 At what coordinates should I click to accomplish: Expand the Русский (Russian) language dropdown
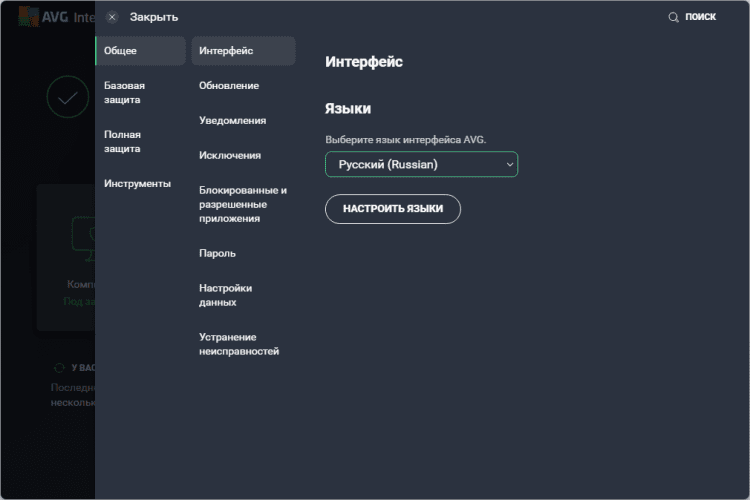tap(421, 164)
